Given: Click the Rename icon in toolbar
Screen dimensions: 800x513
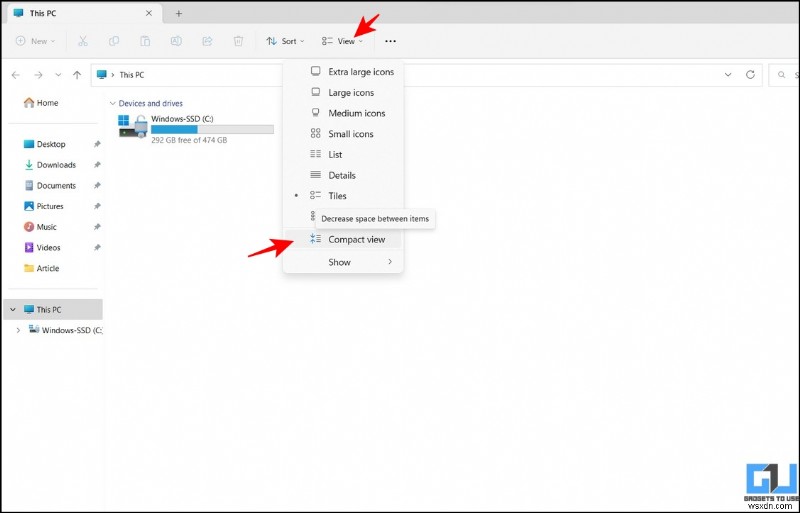Looking at the screenshot, I should (176, 41).
